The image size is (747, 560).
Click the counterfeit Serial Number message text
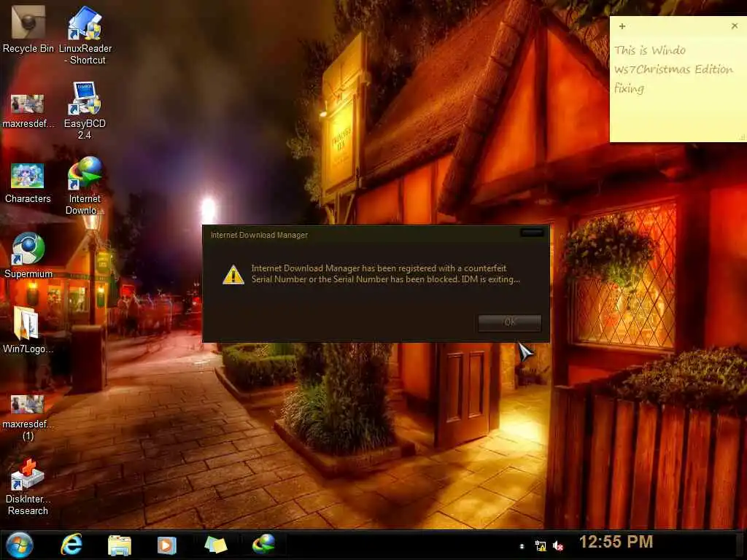[385, 274]
